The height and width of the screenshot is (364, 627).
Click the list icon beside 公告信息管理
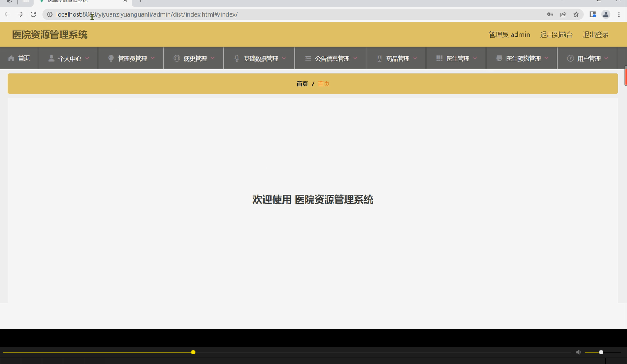point(308,58)
